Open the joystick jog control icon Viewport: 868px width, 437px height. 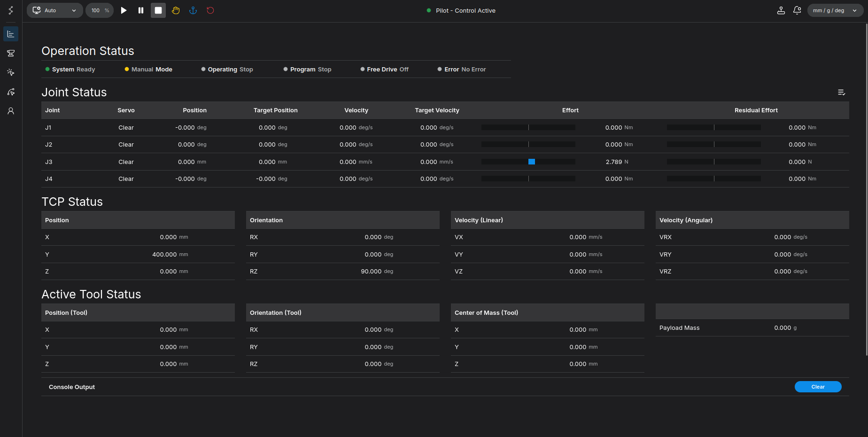[781, 10]
